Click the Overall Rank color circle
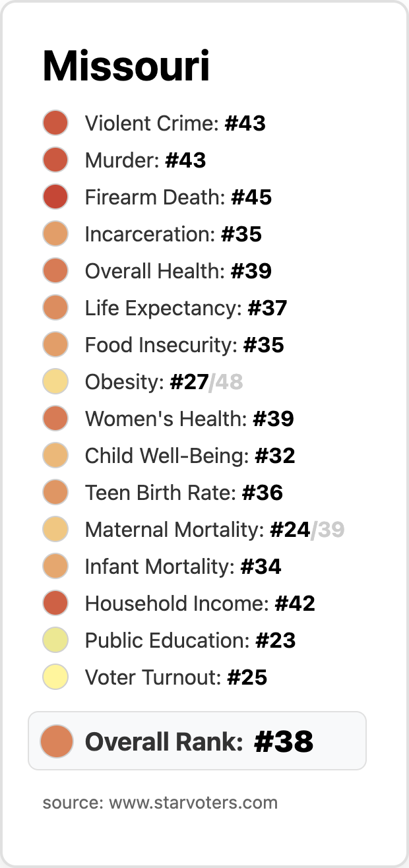Viewport: 409px width, 868px height. [x=56, y=741]
